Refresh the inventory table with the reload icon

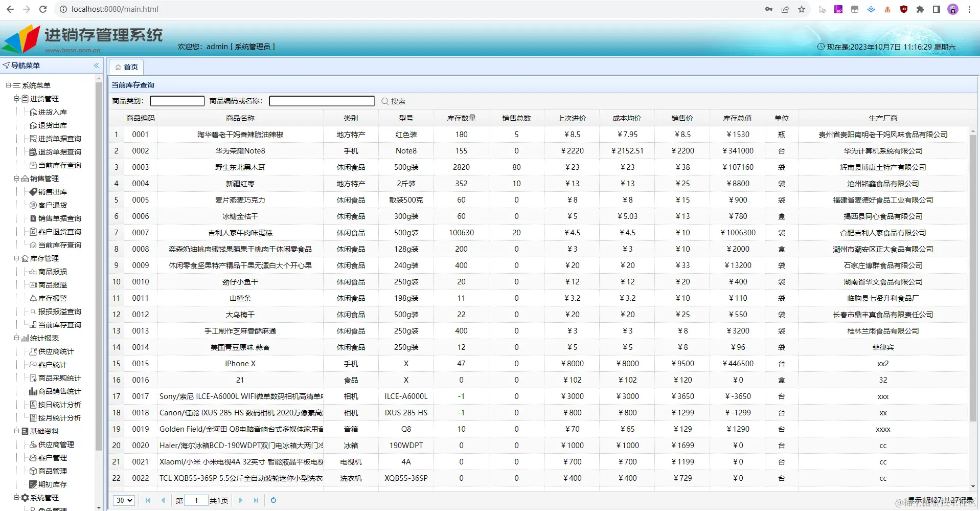[x=274, y=500]
